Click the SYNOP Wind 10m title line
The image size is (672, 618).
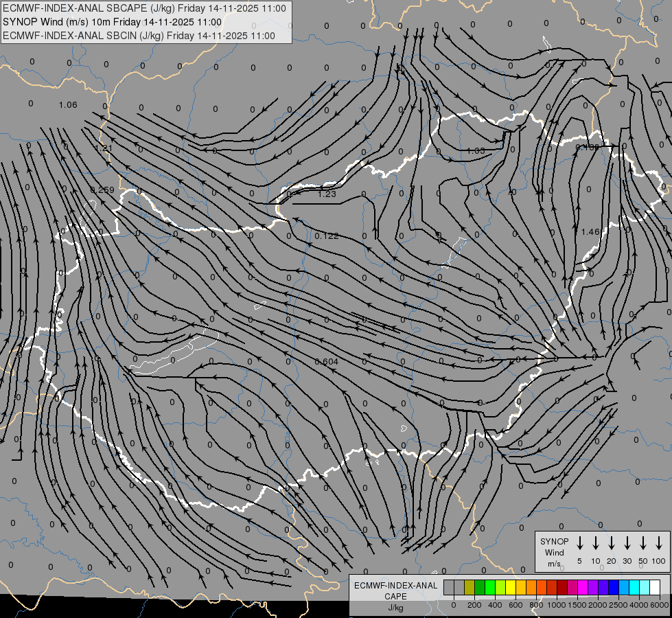[x=113, y=22]
